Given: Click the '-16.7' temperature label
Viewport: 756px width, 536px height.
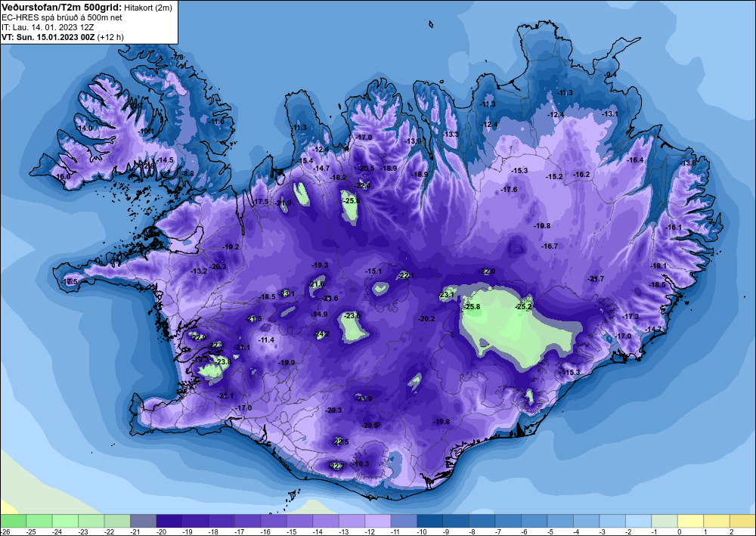Looking at the screenshot, I should pos(550,246).
